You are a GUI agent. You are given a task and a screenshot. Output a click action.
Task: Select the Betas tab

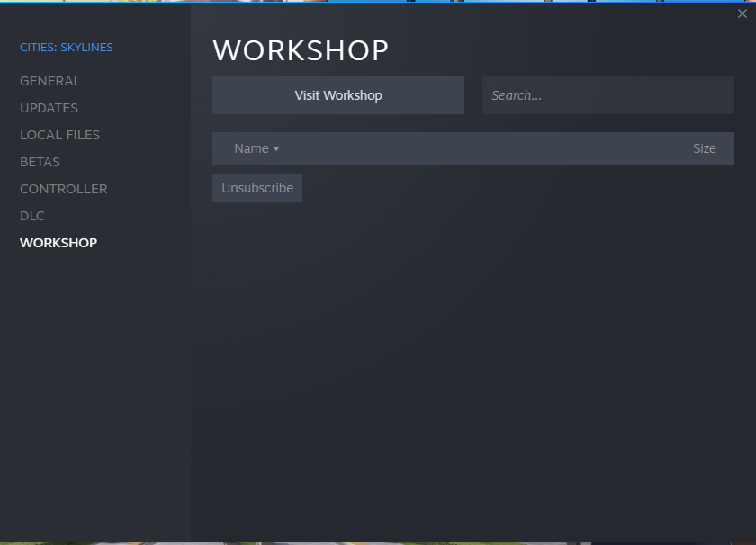40,162
